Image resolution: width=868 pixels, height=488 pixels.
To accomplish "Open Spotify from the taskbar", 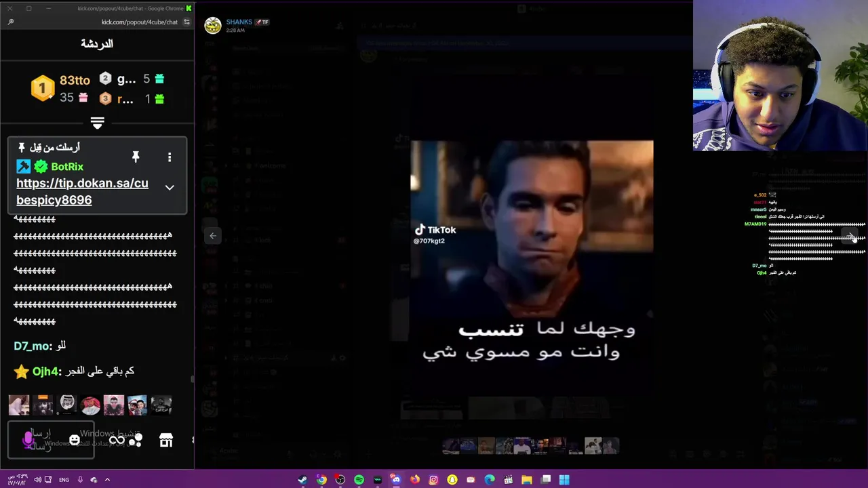I will pos(359,480).
